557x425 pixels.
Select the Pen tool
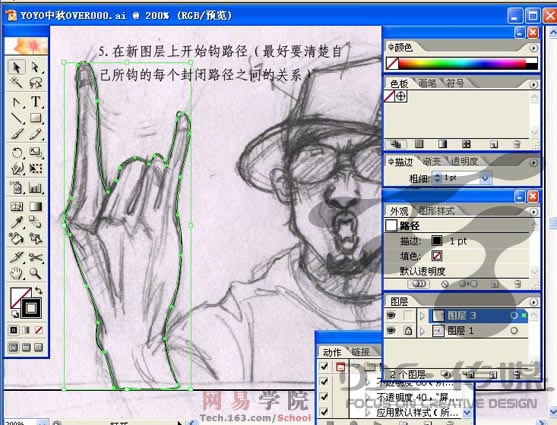click(16, 102)
